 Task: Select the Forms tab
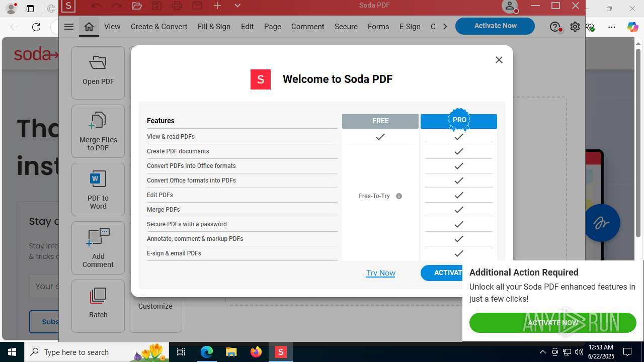[378, 27]
